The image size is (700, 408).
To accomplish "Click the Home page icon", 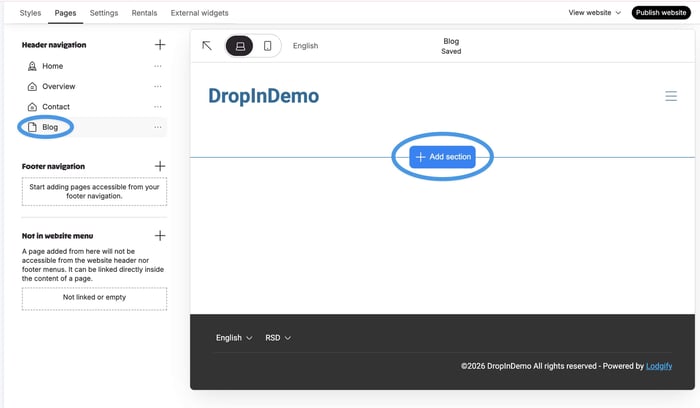I will (x=32, y=66).
